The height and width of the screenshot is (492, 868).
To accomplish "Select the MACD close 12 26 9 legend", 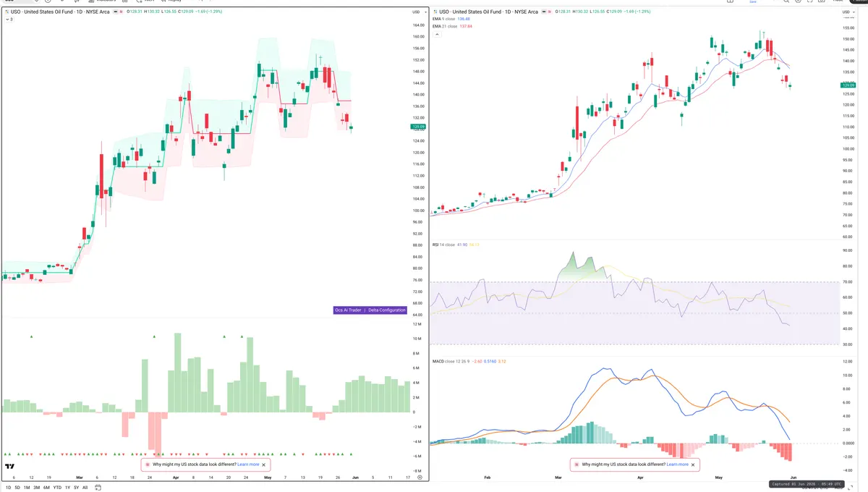I will point(450,361).
